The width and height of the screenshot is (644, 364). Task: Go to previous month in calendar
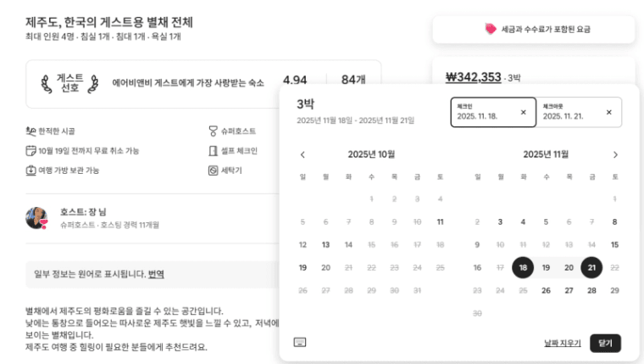click(x=303, y=154)
